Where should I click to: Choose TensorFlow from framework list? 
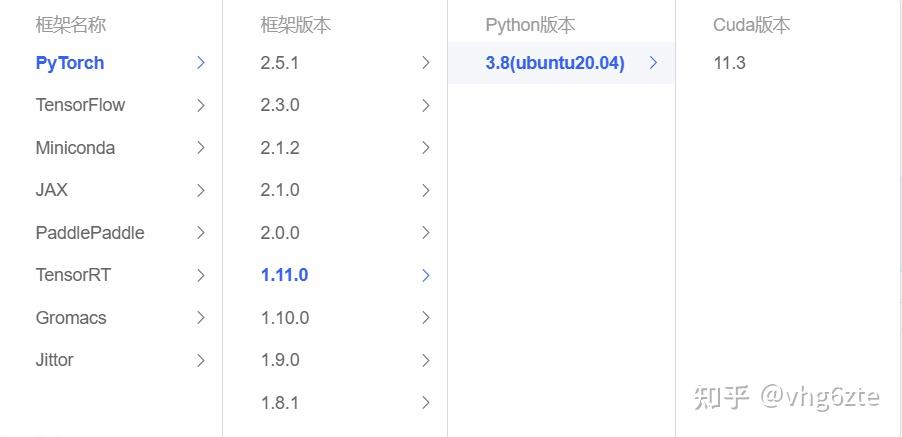[x=80, y=105]
